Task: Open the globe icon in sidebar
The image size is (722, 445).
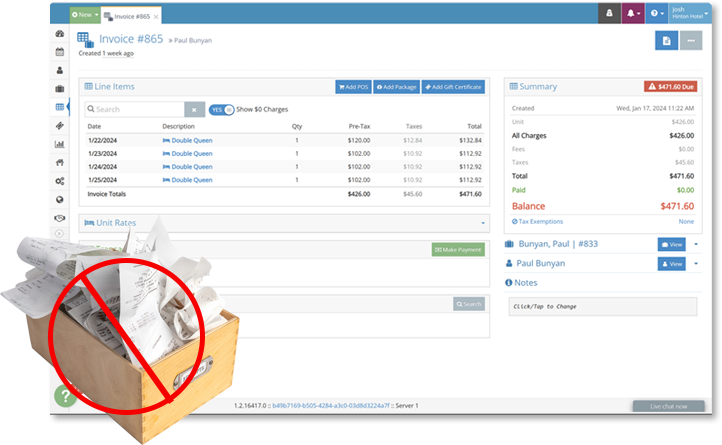Action: [60, 199]
